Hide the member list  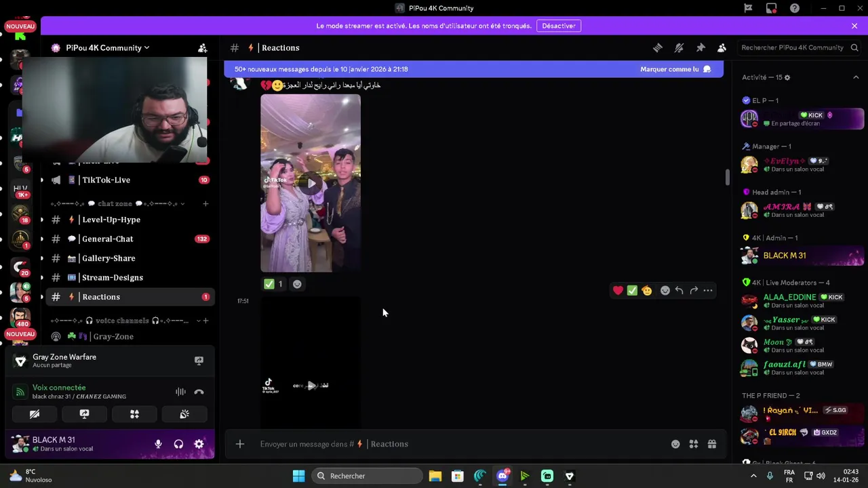pyautogui.click(x=722, y=47)
